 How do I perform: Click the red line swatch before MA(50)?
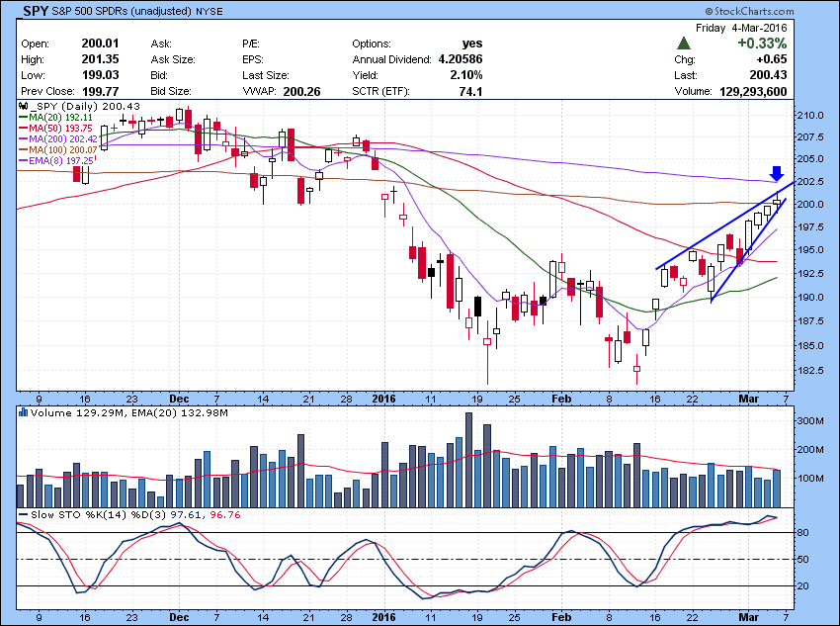(24, 129)
